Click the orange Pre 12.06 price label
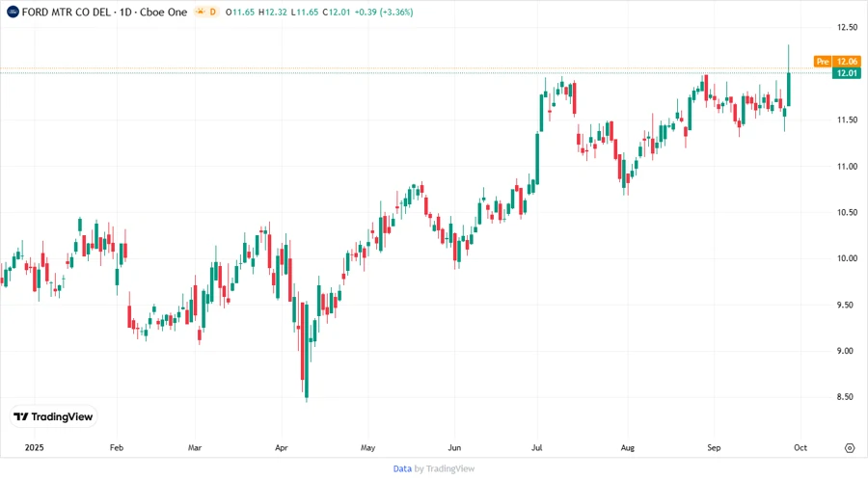The image size is (868, 480). click(x=837, y=62)
